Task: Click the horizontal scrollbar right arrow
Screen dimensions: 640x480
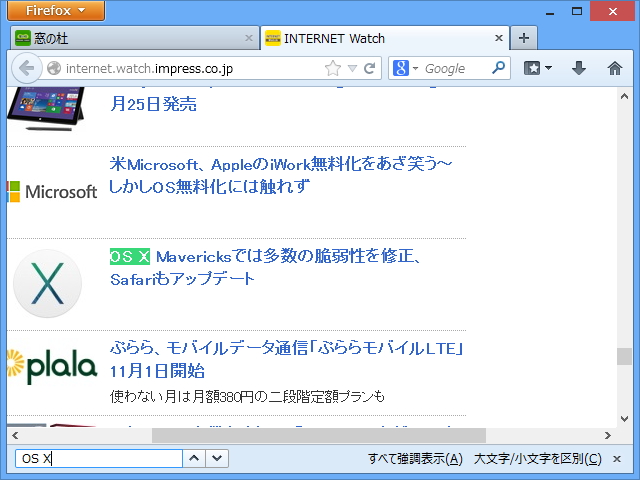Action: [608, 436]
